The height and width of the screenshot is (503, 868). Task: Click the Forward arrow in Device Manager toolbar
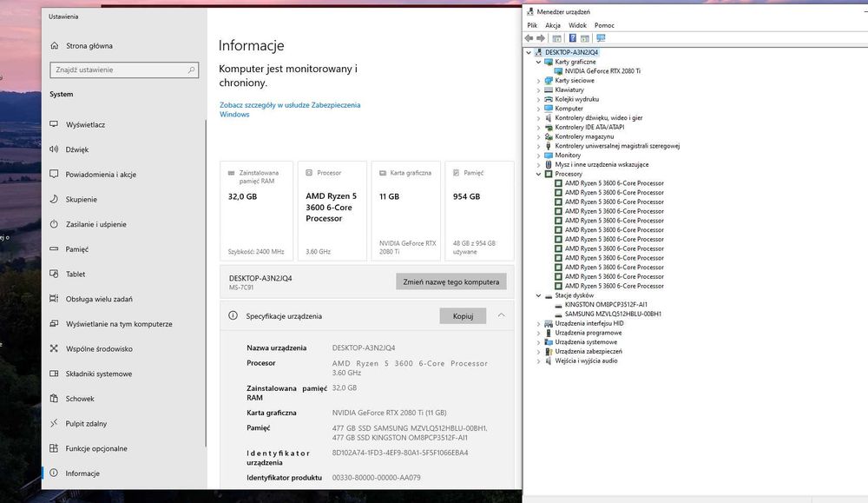coord(541,38)
